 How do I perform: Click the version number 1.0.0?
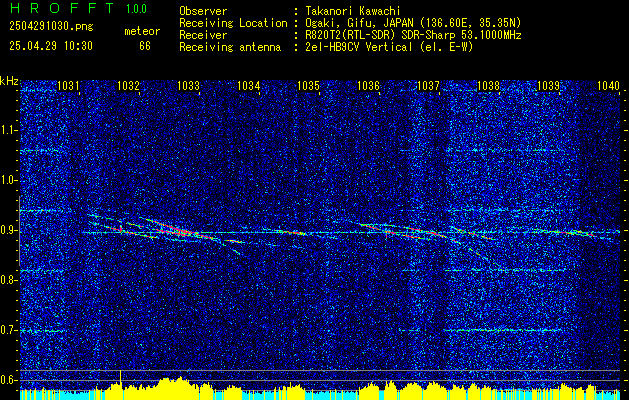click(x=136, y=8)
